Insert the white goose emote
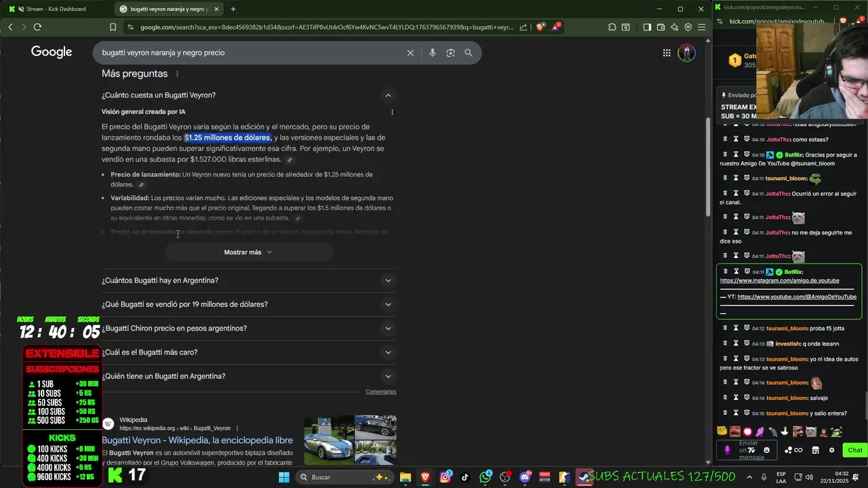The width and height of the screenshot is (868, 488). coord(785,431)
